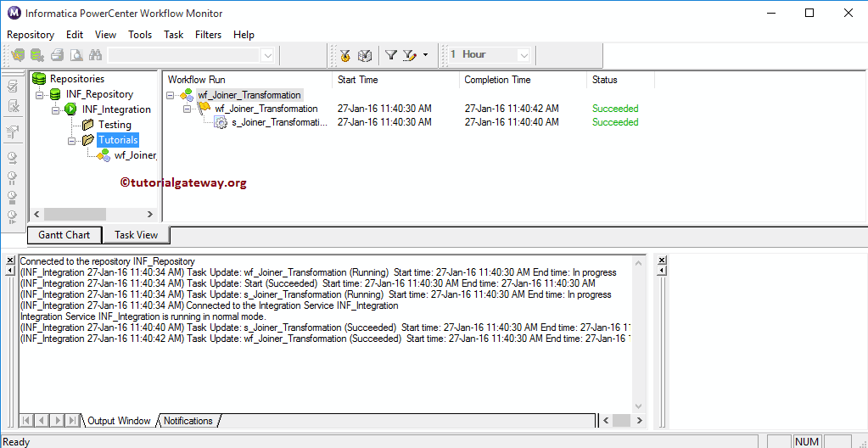Open the Tools menu

pos(140,34)
